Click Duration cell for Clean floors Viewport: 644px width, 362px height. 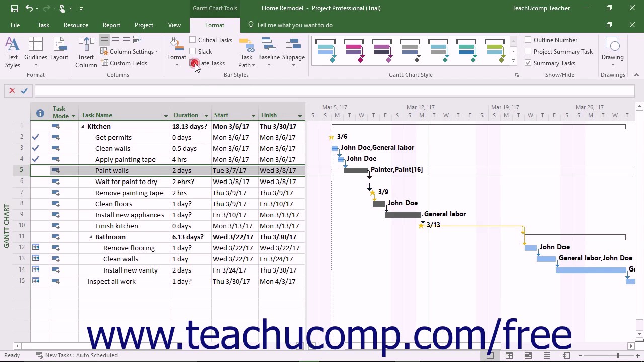pos(191,204)
